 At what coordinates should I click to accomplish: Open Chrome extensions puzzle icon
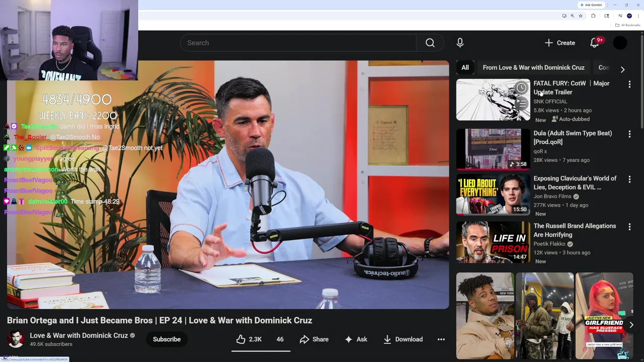(x=593, y=16)
